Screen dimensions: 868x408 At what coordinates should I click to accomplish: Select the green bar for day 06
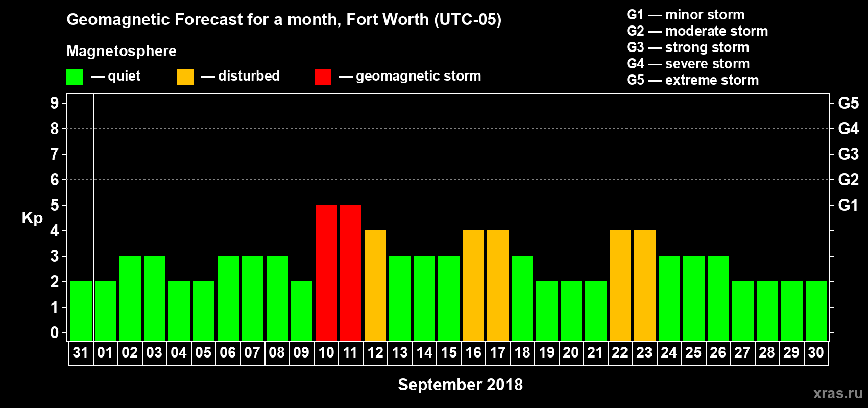pyautogui.click(x=228, y=298)
